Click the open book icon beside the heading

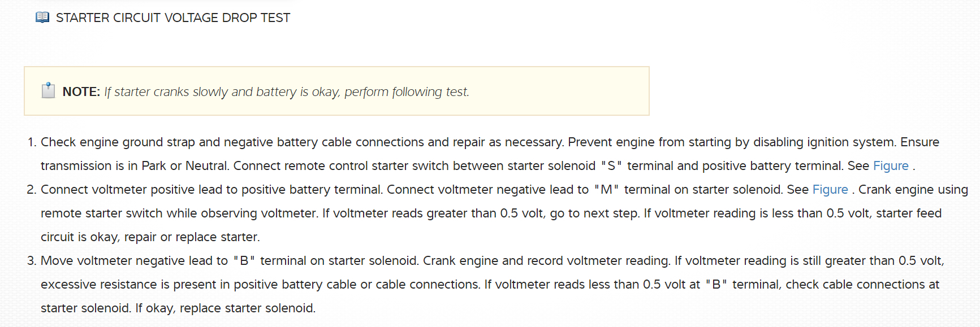(42, 18)
